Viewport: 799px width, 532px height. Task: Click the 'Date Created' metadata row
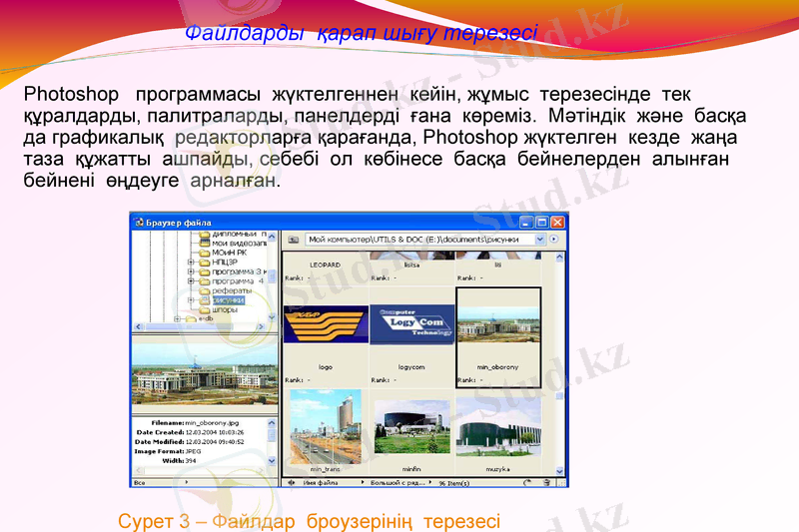click(190, 433)
